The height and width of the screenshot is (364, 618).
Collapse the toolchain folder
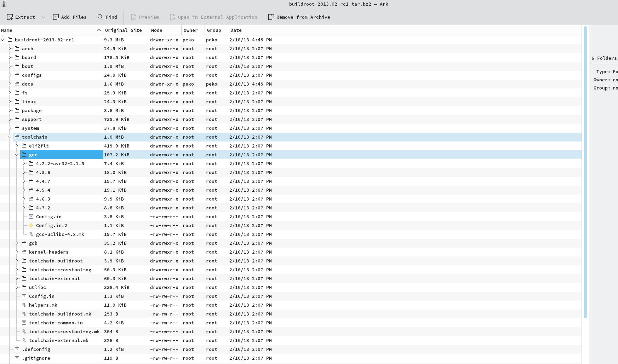click(10, 137)
